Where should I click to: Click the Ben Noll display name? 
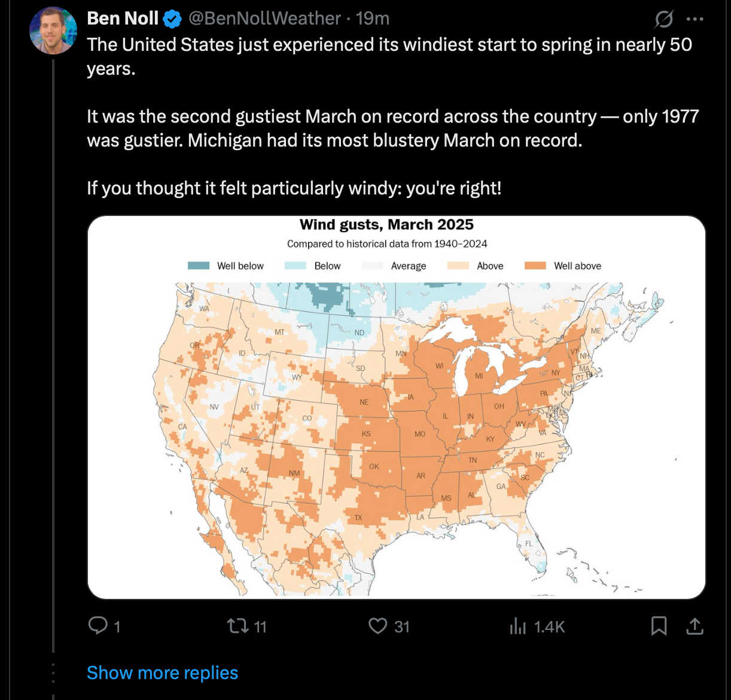click(x=123, y=19)
